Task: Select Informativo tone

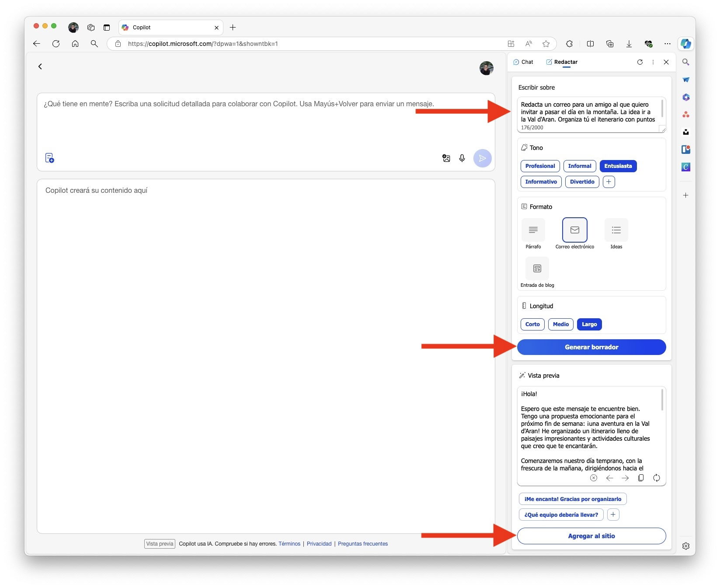Action: click(x=541, y=182)
